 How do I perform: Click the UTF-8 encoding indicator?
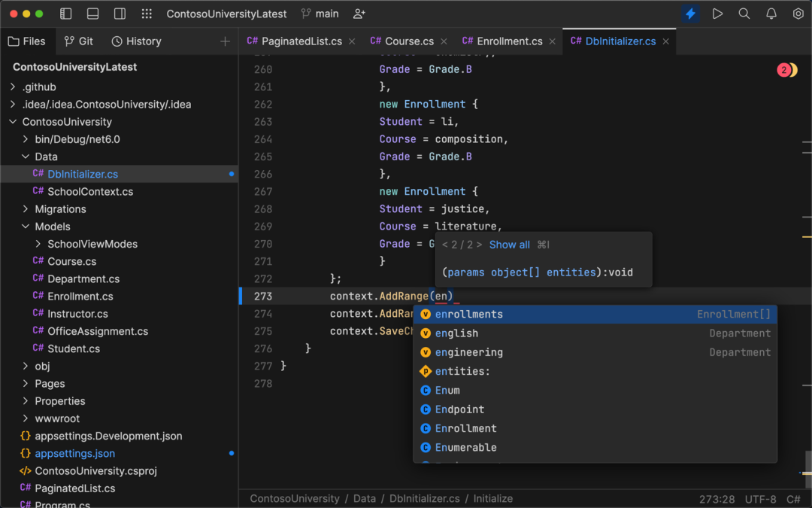coord(761,499)
